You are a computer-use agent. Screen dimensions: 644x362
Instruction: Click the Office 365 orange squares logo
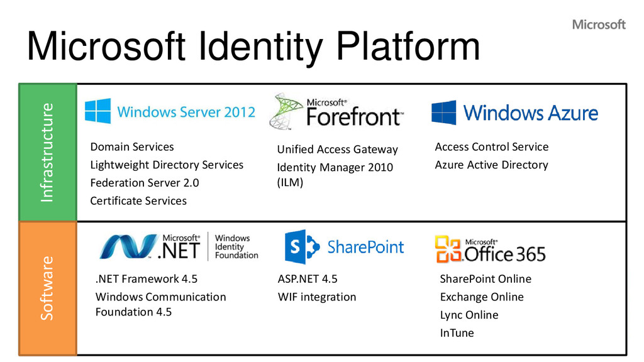[448, 249]
